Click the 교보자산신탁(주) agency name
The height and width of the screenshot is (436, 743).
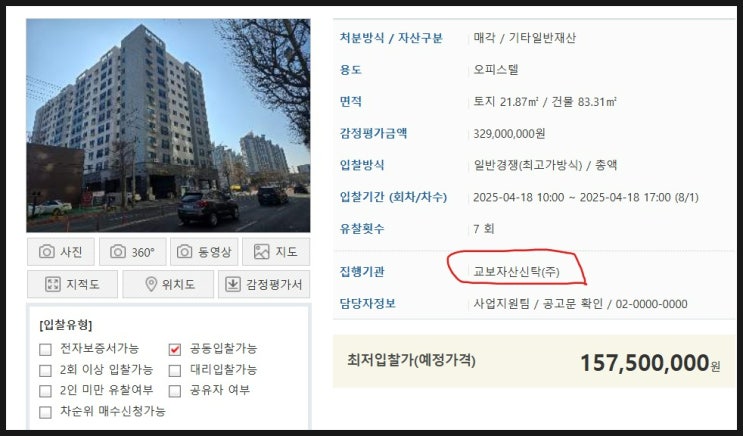click(x=516, y=272)
